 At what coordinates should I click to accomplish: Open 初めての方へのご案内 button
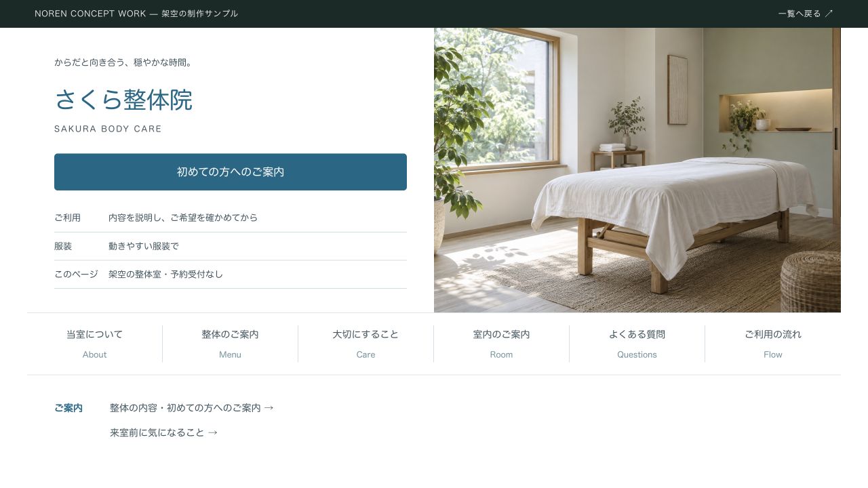pyautogui.click(x=231, y=172)
